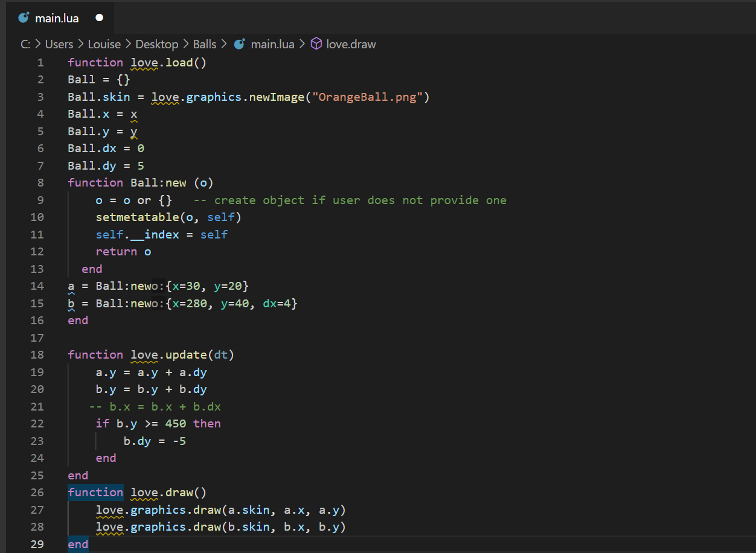Click highlighted "end" on line 29
The image size is (756, 553).
[78, 544]
